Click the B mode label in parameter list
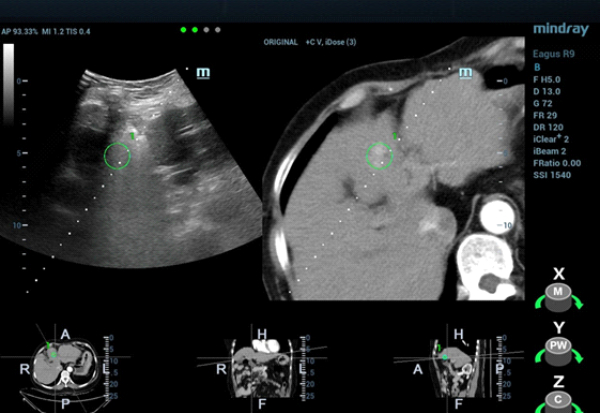The height and width of the screenshot is (413, 600). tap(537, 67)
